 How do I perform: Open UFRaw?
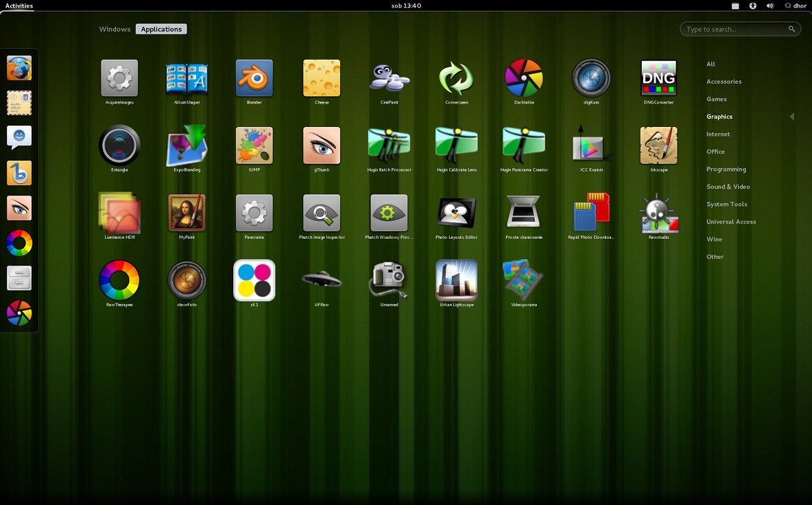[x=322, y=280]
